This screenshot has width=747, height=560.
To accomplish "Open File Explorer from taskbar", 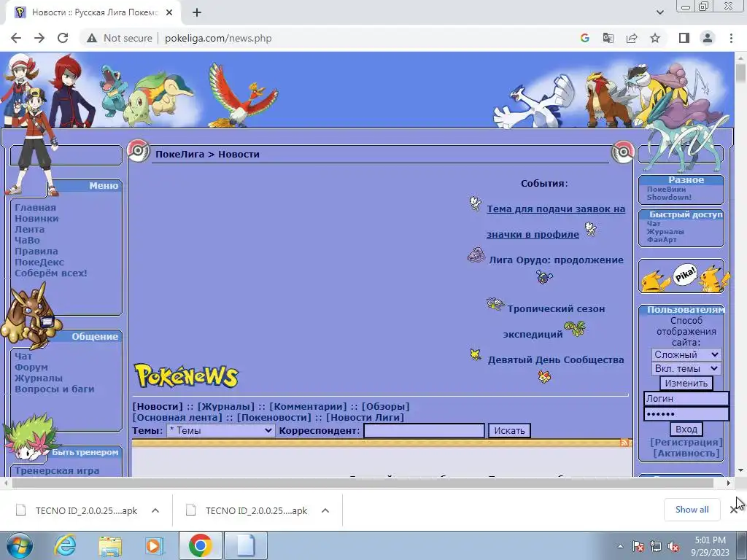I will [x=110, y=545].
